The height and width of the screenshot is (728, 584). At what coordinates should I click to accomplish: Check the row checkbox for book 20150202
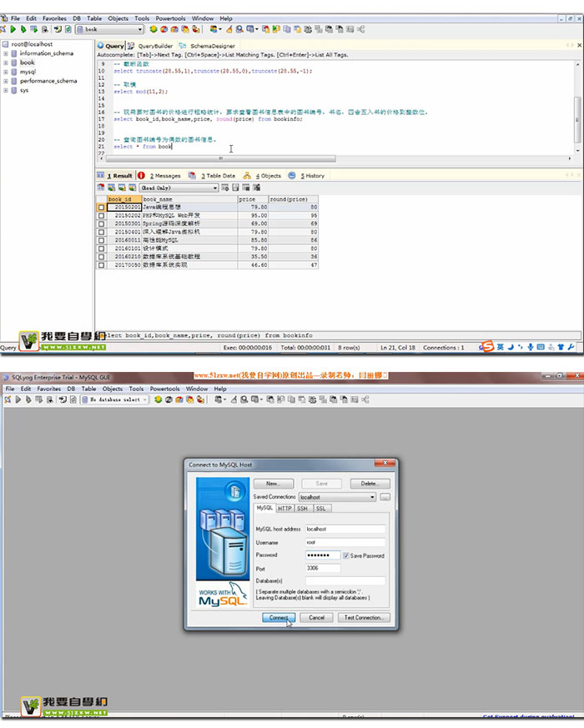click(x=101, y=215)
